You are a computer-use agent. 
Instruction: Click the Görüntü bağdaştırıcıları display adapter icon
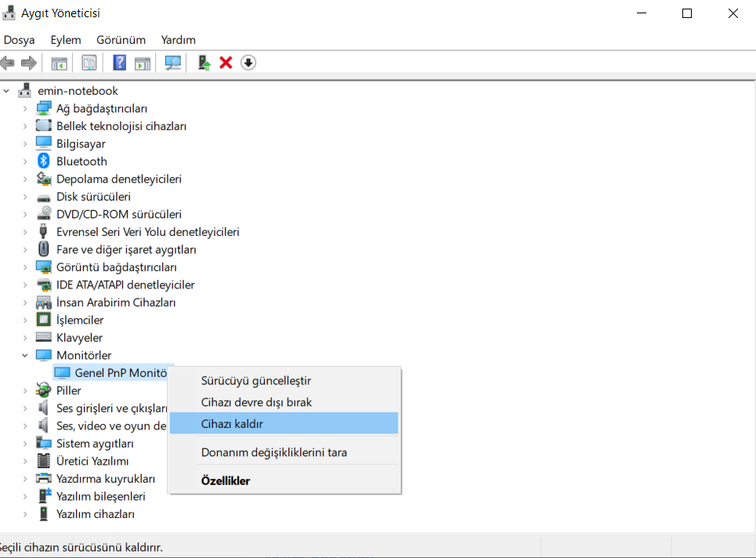(x=43, y=266)
